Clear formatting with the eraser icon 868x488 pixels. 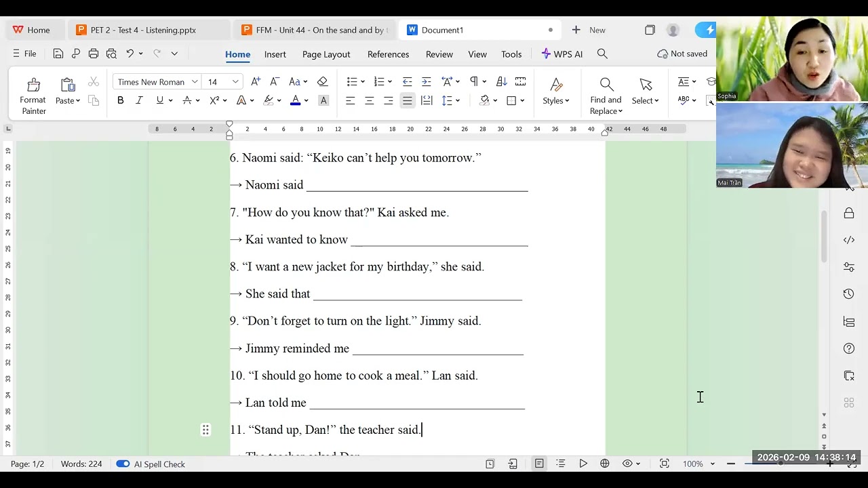323,81
